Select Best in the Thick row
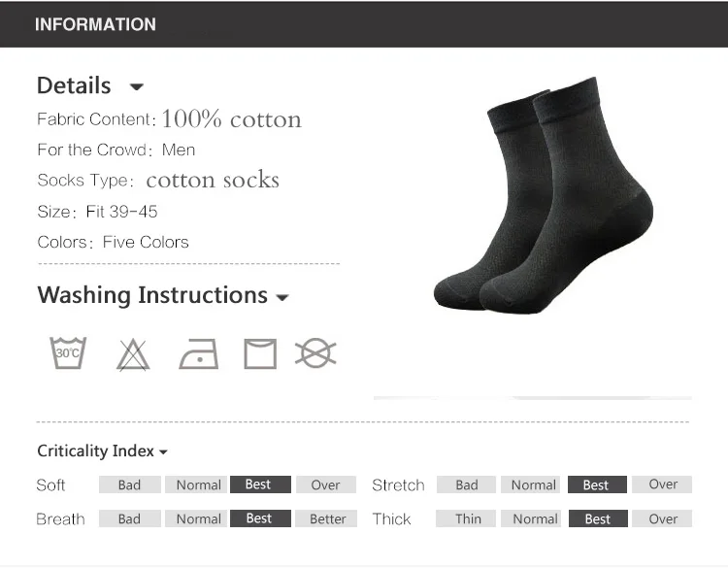The width and height of the screenshot is (728, 568). [x=598, y=518]
